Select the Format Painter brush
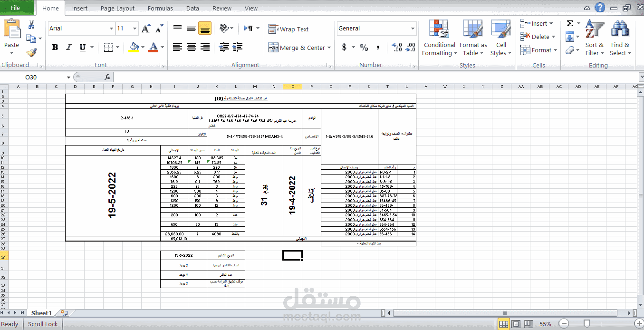Screen dimensions: 644x330 (x=31, y=52)
